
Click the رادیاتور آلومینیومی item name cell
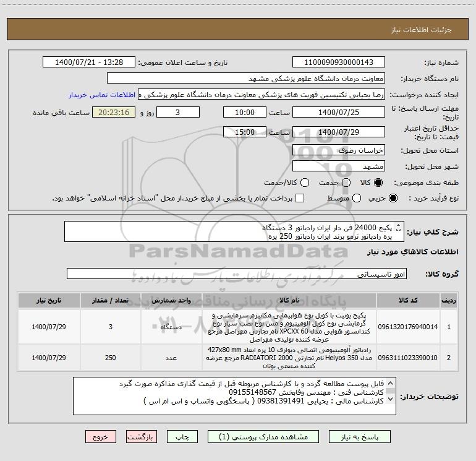pos(289,358)
